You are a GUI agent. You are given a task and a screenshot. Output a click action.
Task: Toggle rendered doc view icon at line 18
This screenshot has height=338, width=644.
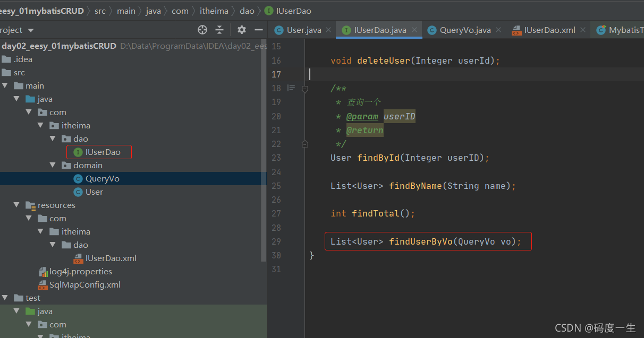click(x=291, y=88)
